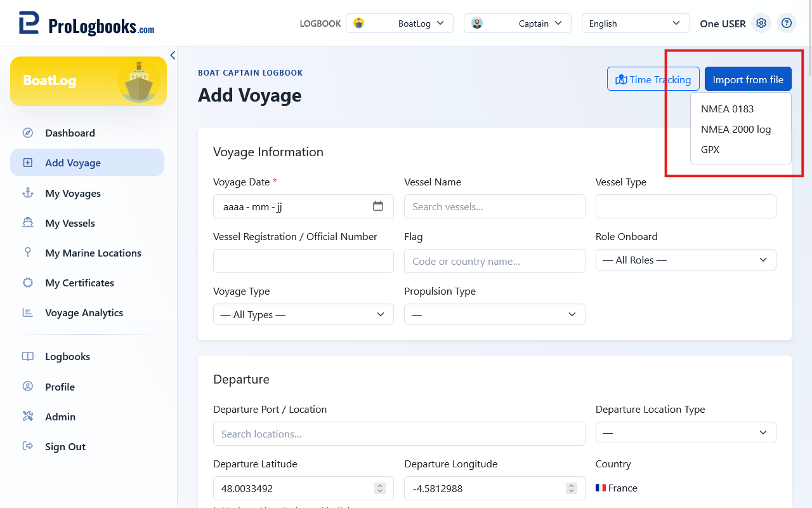The width and height of the screenshot is (812, 508).
Task: Click the Voyage Date input field
Action: pyautogui.click(x=303, y=206)
